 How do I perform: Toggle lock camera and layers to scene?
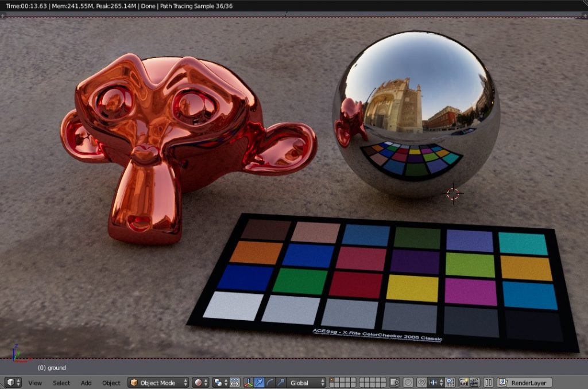394,383
